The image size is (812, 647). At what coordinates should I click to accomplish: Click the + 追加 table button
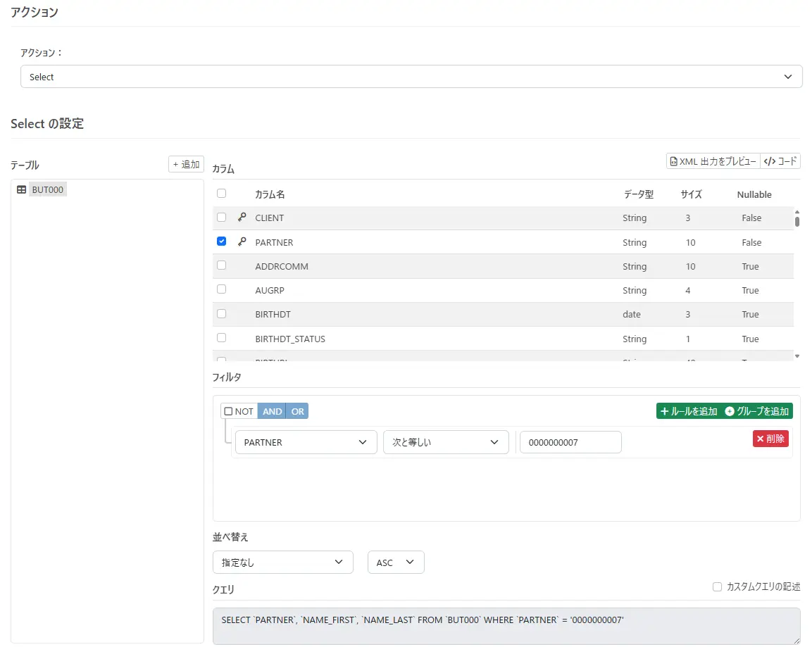187,165
